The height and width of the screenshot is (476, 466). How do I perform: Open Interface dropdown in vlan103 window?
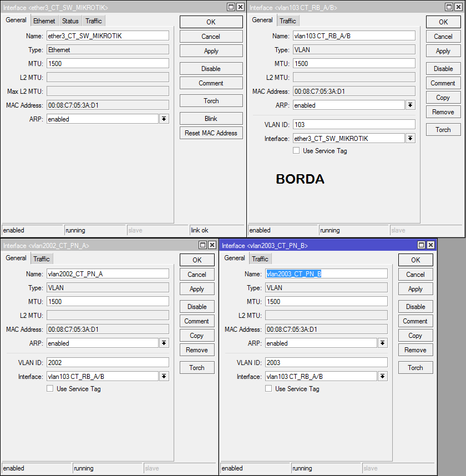click(410, 139)
